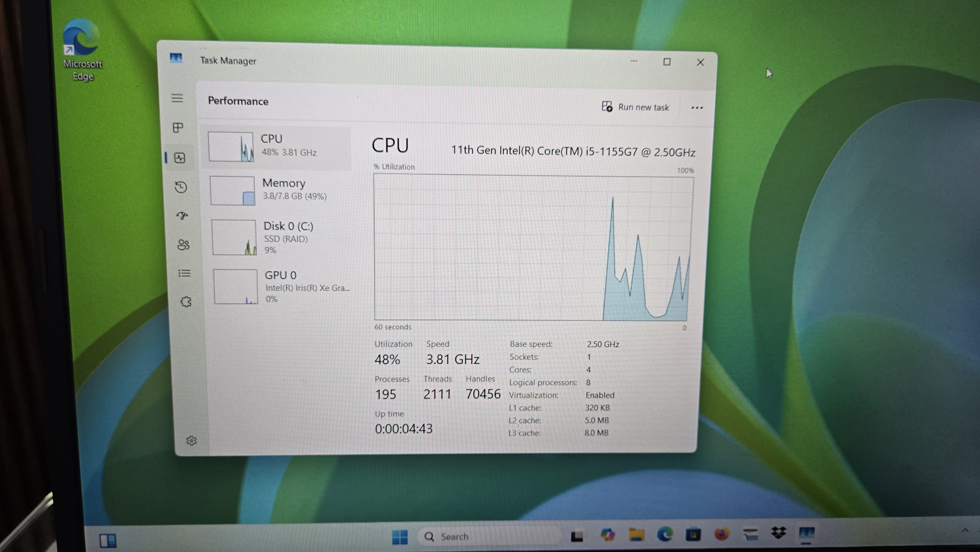Click the Task Manager taskbar icon
Viewport: 980px width, 552px height.
(807, 533)
